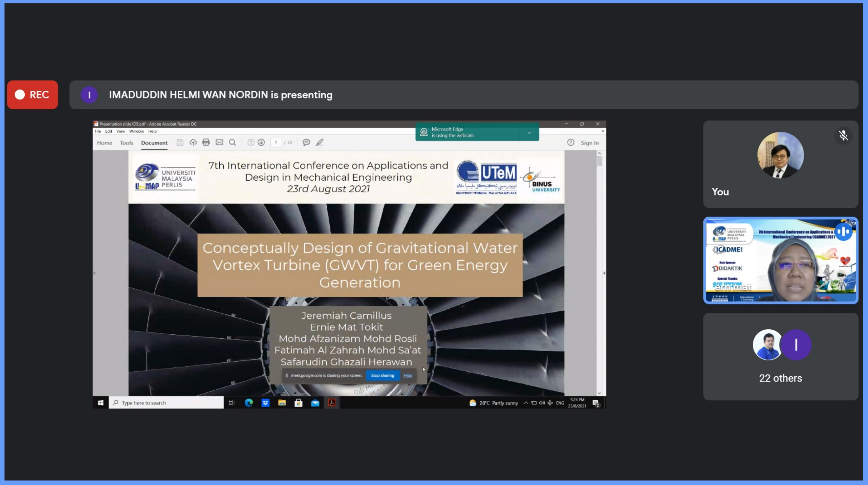The height and width of the screenshot is (485, 868).
Task: Click the print icon in Acrobat toolbar
Action: coord(206,142)
